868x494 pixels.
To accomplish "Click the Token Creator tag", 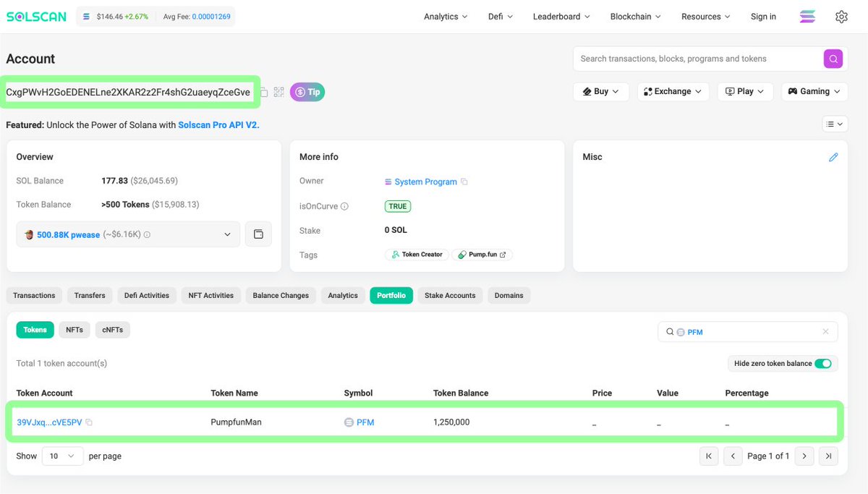I will click(417, 255).
